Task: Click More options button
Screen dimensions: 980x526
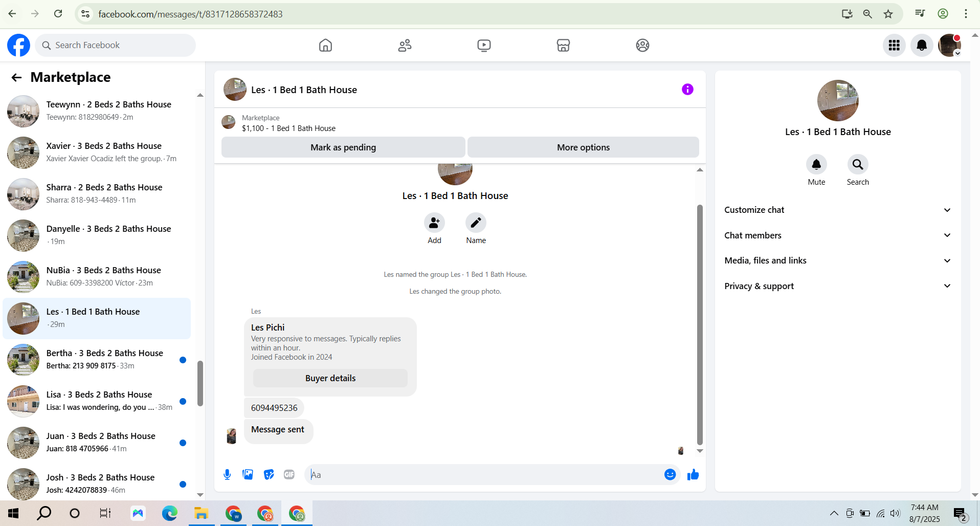Action: click(x=583, y=147)
